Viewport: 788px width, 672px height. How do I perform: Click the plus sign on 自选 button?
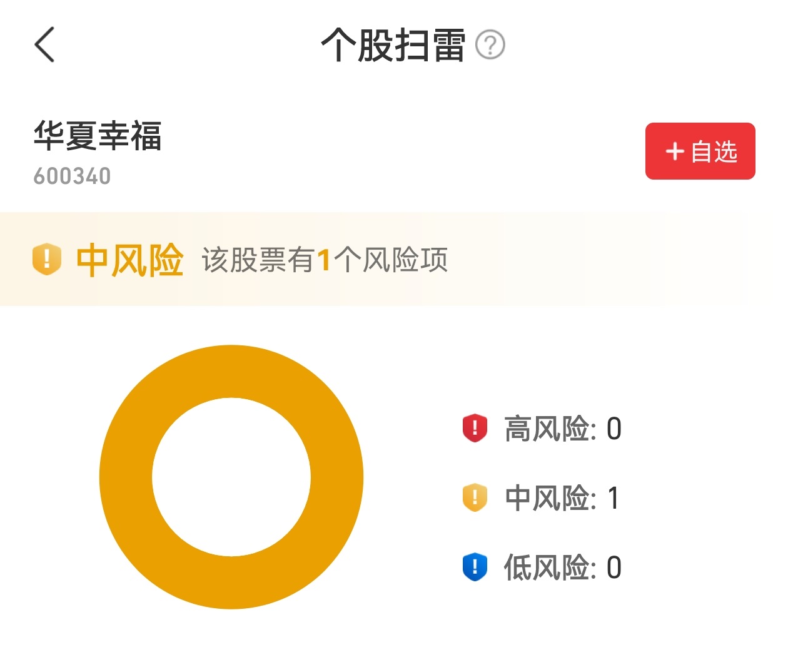pyautogui.click(x=675, y=151)
